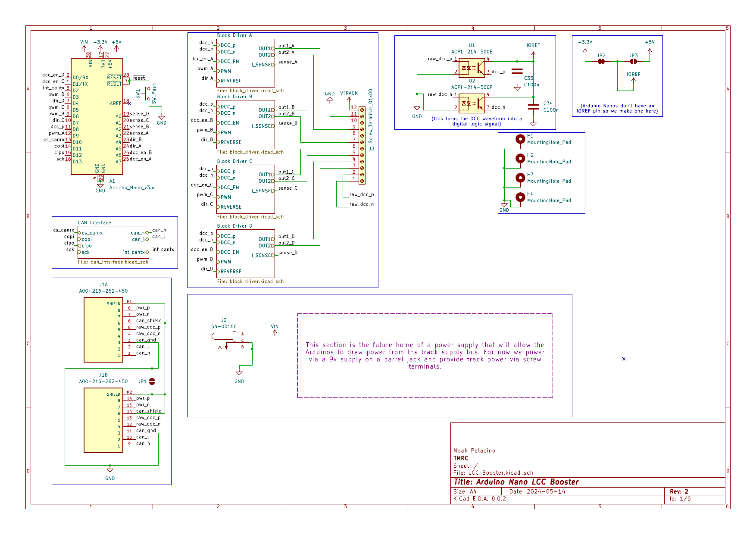Open the Block Driver C sheet
The width and height of the screenshot is (756, 535).
(x=246, y=189)
